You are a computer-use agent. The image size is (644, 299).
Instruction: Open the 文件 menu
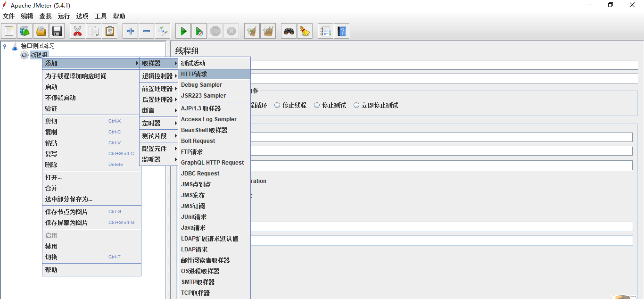[x=9, y=16]
